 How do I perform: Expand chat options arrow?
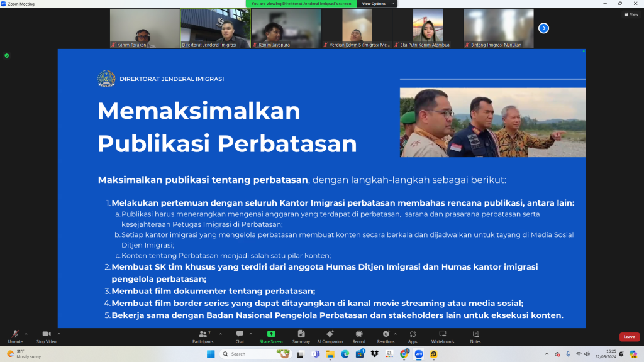pyautogui.click(x=251, y=334)
